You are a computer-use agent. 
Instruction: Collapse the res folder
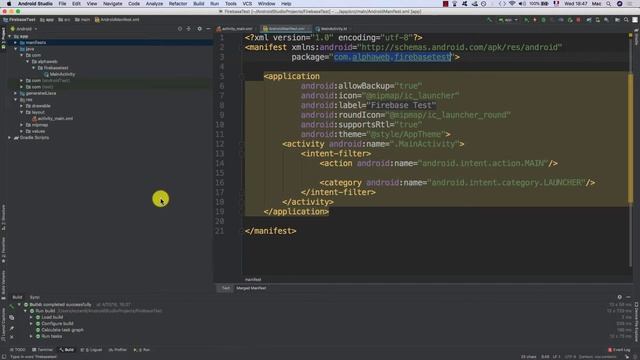tap(16, 100)
